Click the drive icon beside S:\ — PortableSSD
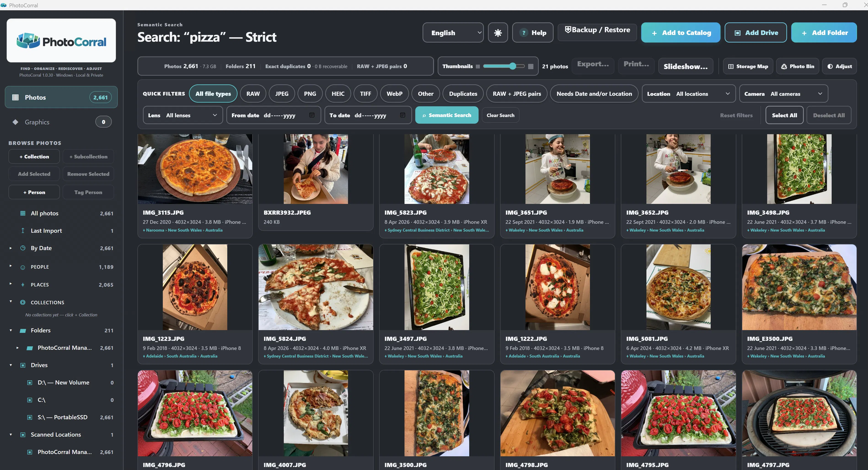Viewport: 868px width, 470px height. pyautogui.click(x=30, y=417)
